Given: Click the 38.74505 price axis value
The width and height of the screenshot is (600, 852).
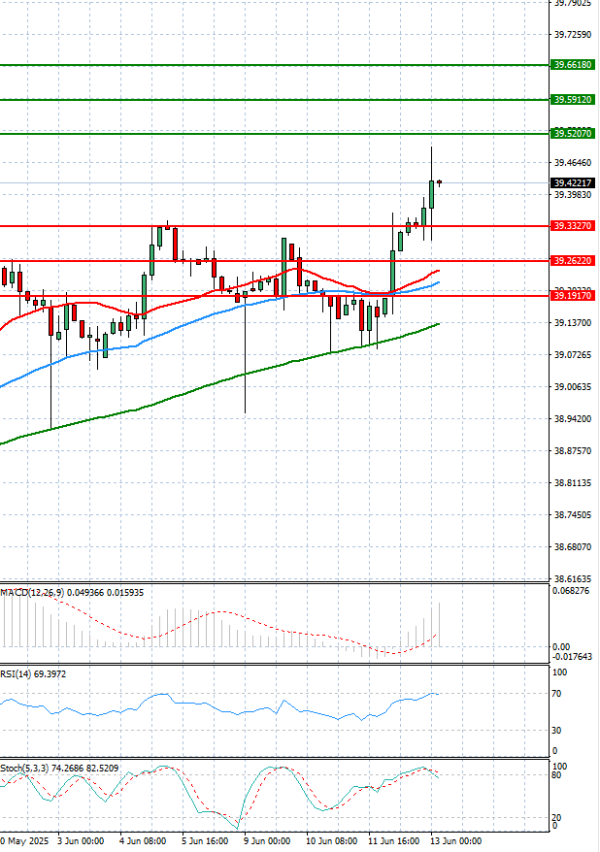Looking at the screenshot, I should [573, 515].
